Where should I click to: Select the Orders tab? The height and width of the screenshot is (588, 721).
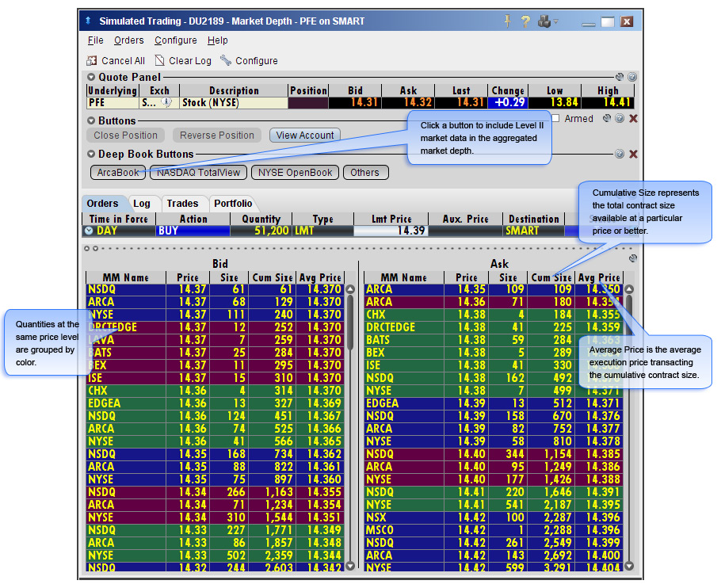102,204
